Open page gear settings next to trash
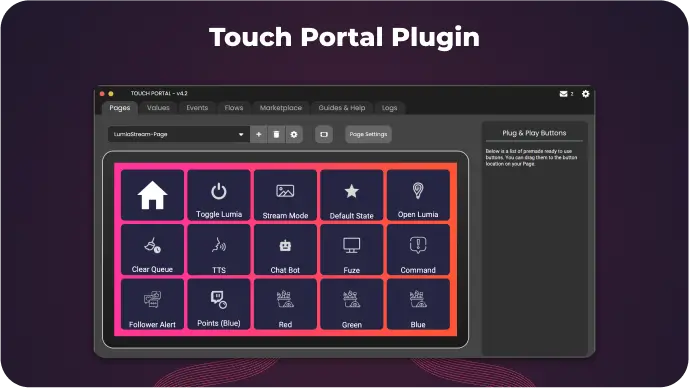The width and height of the screenshot is (689, 388). click(x=294, y=134)
